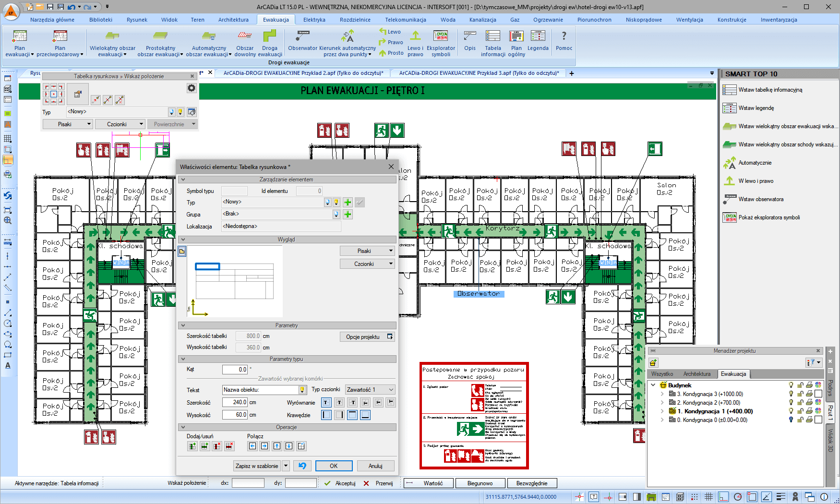
Task: Delete a column with the red-x column icon
Action: tap(217, 446)
